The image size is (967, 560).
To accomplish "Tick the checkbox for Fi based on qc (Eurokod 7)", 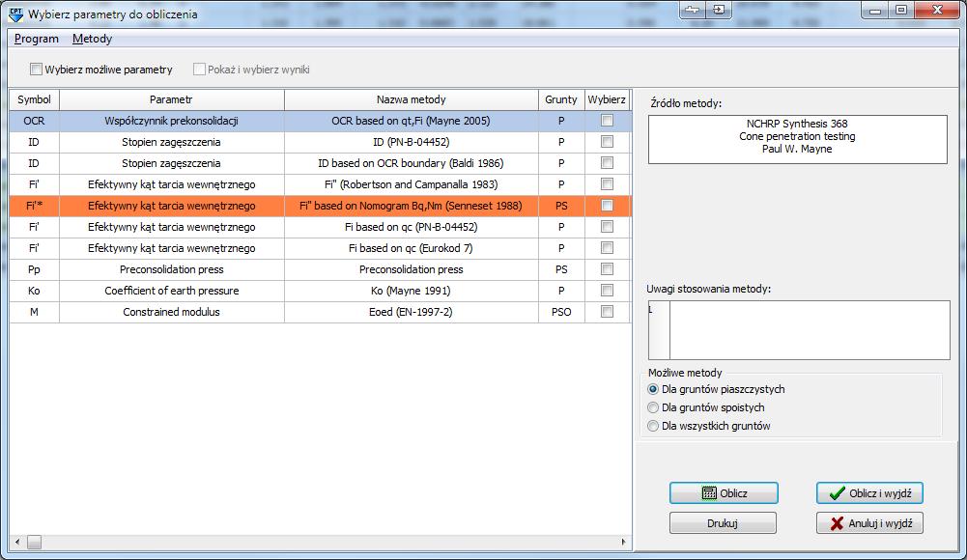I will click(x=607, y=248).
